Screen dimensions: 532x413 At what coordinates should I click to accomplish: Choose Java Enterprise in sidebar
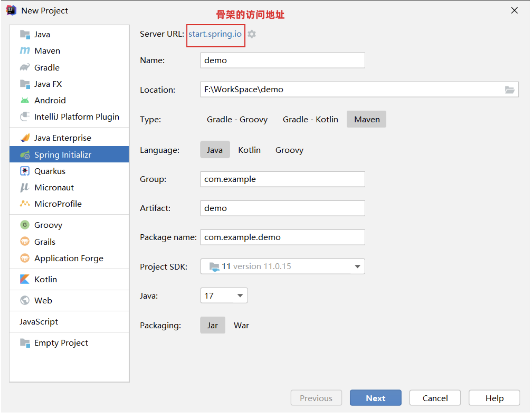pos(63,138)
